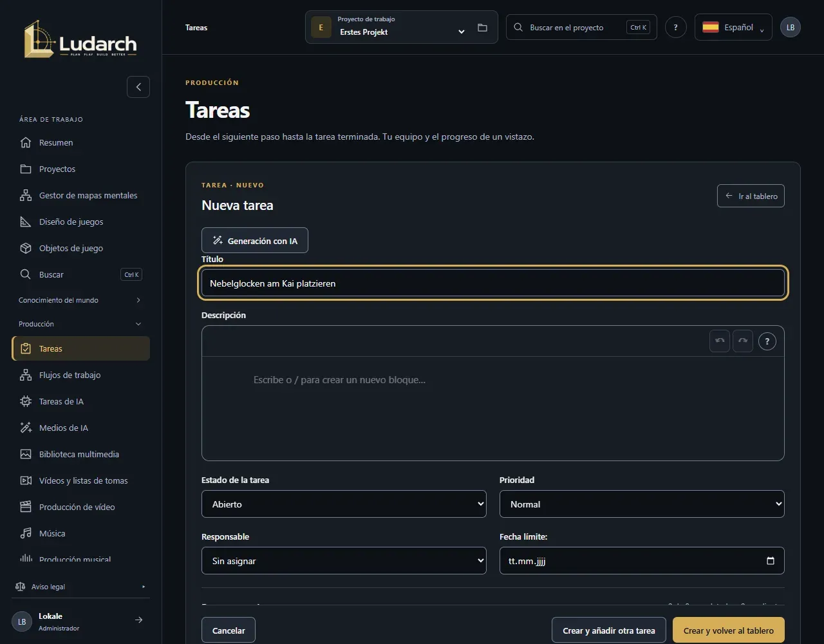The image size is (824, 644).
Task: Expand the Aviso legal menu
Action: [x=80, y=587]
